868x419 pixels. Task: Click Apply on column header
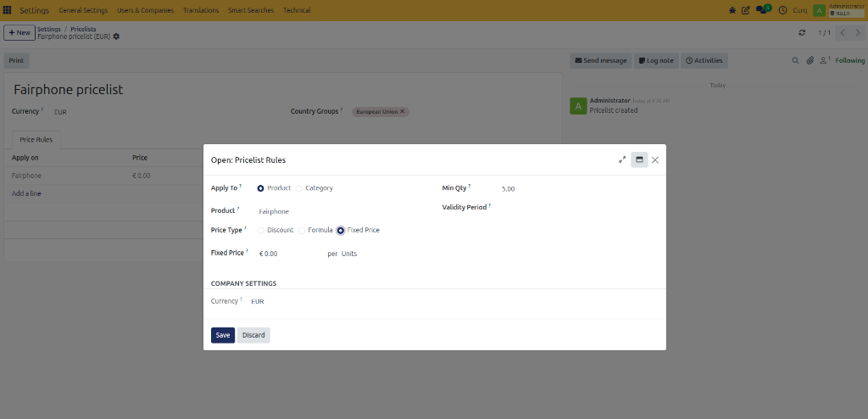pos(25,158)
